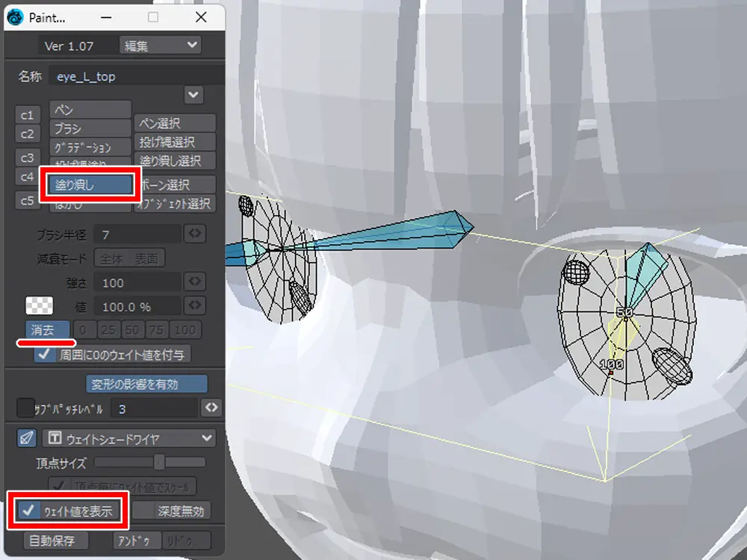
Task: Click the arrow stepper next to サブパッチレベル
Action: [x=211, y=408]
